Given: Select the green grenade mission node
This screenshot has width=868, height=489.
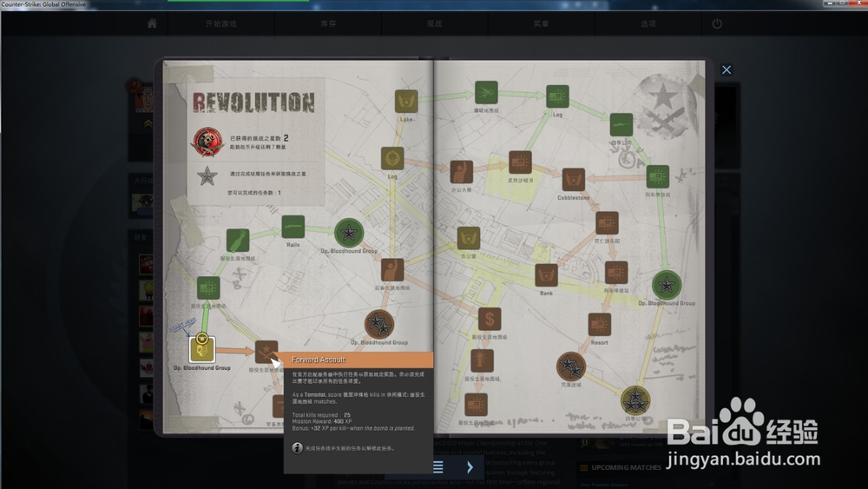Looking at the screenshot, I should (238, 241).
